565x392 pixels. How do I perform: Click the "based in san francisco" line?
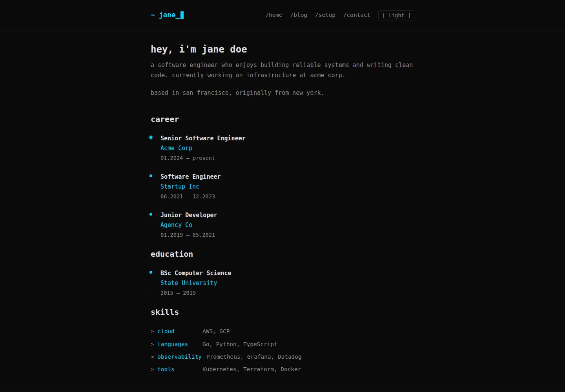[237, 93]
